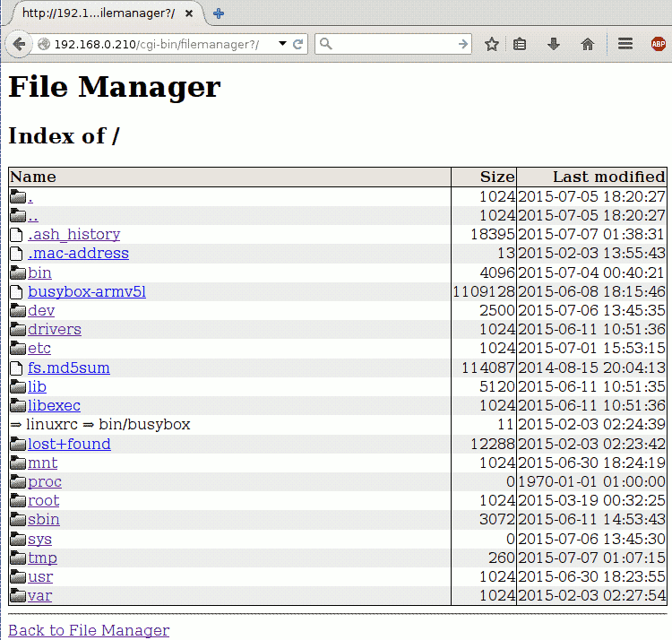The image size is (672, 640).
Task: Open the .ash_history file link
Action: pos(74,234)
